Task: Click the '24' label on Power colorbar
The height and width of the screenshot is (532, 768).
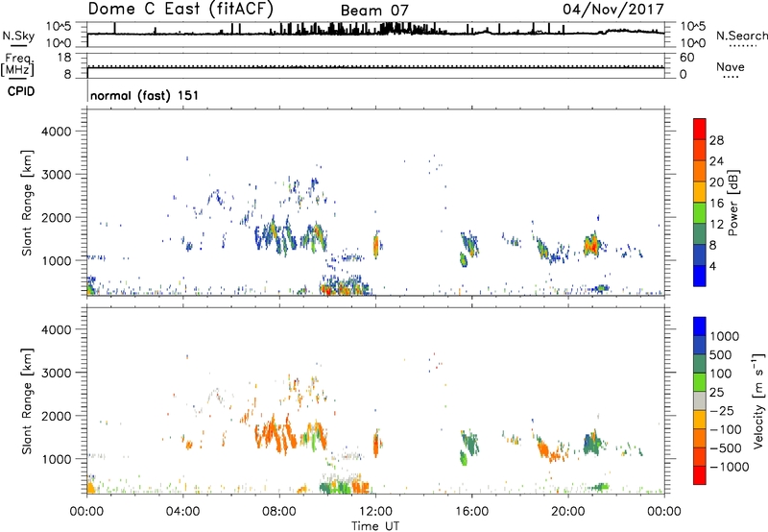Action: 716,161
